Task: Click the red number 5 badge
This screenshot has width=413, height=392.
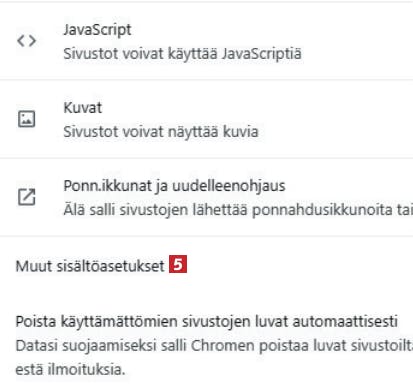Action: (178, 264)
